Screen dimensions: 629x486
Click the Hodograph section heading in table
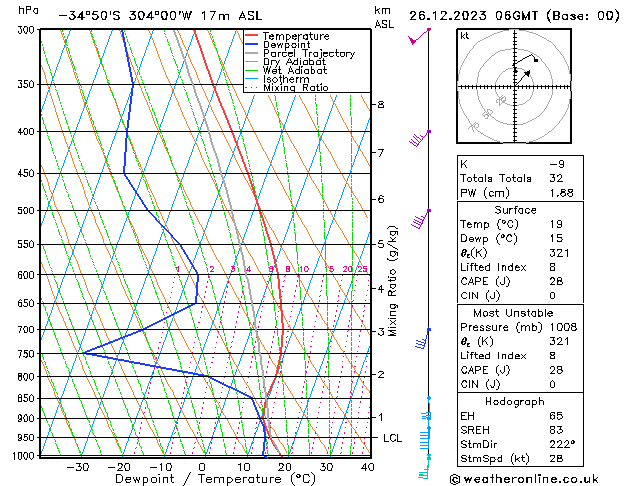coord(515,401)
